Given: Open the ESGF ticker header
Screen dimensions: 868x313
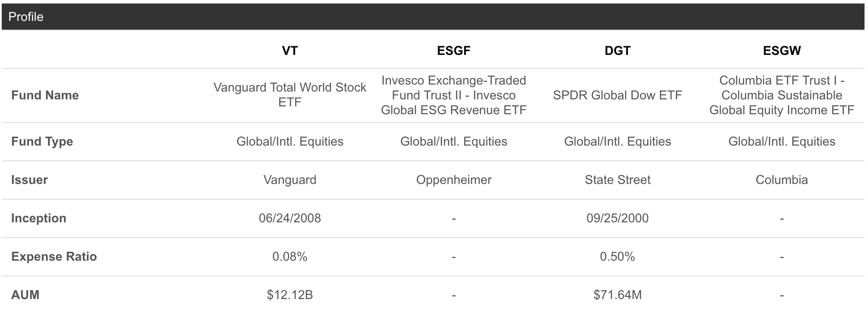Looking at the screenshot, I should tap(454, 51).
